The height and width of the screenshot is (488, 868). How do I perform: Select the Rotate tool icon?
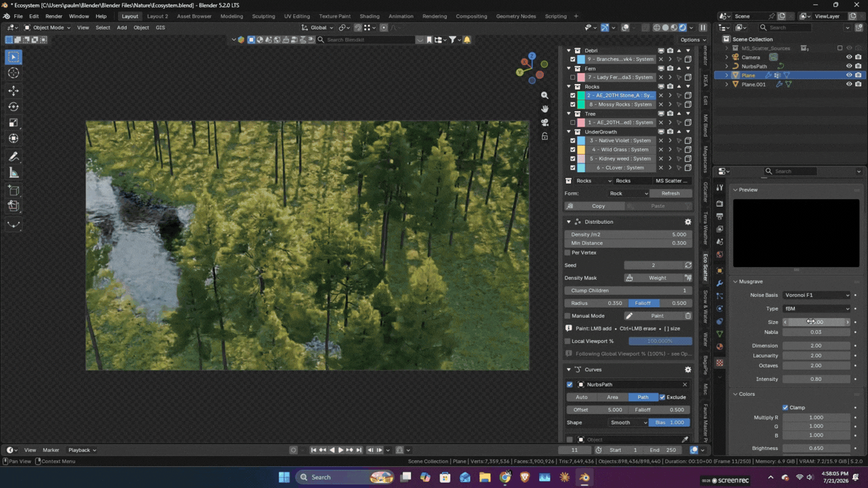(14, 106)
